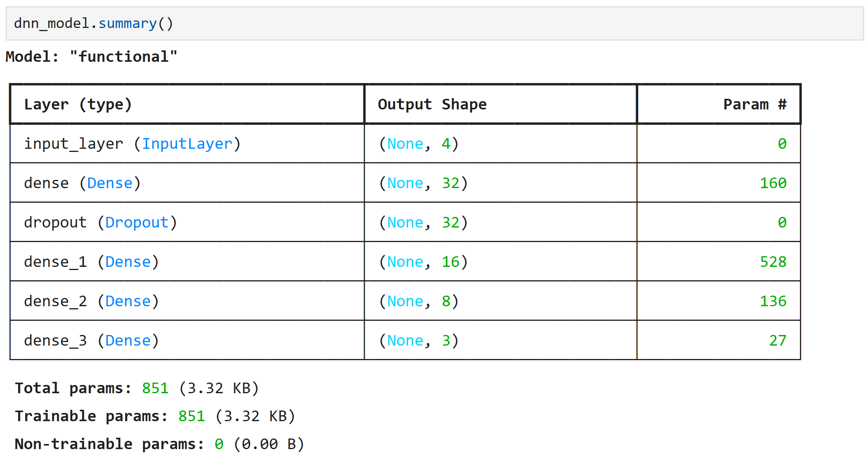Click the Layer (type) column header
The width and height of the screenshot is (868, 457).
pyautogui.click(x=78, y=104)
